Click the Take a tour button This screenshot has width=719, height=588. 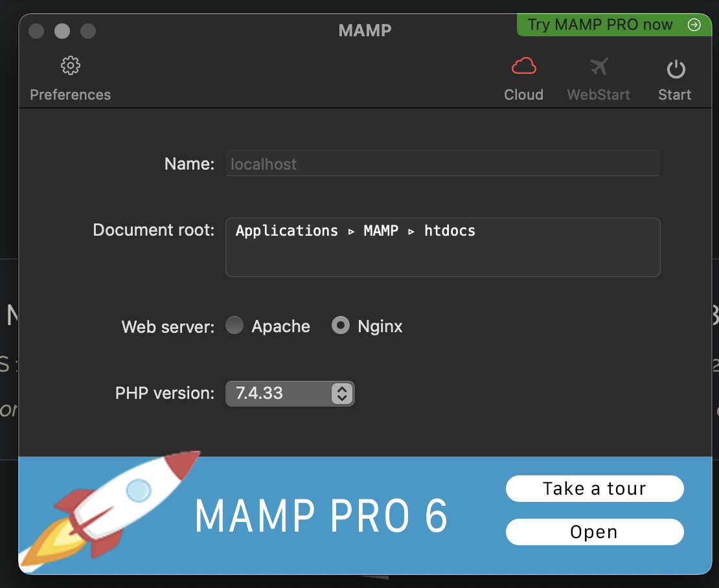(595, 488)
